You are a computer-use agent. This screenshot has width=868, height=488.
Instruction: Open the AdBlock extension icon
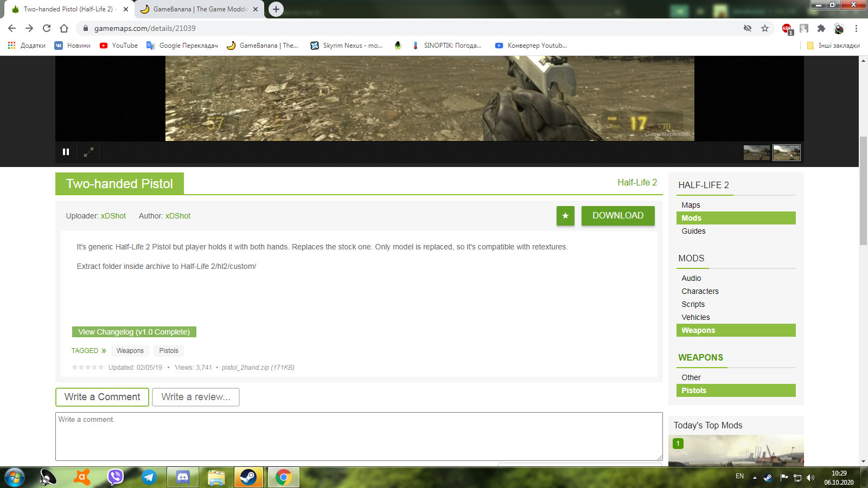click(787, 28)
